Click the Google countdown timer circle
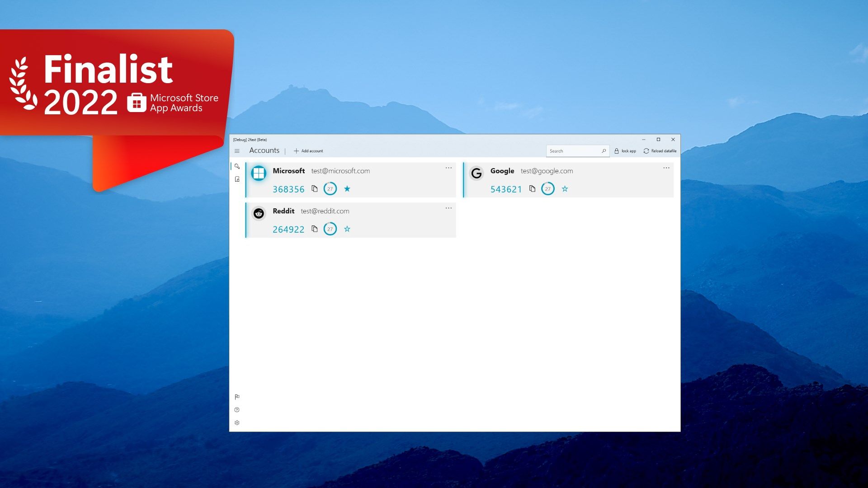 click(548, 189)
